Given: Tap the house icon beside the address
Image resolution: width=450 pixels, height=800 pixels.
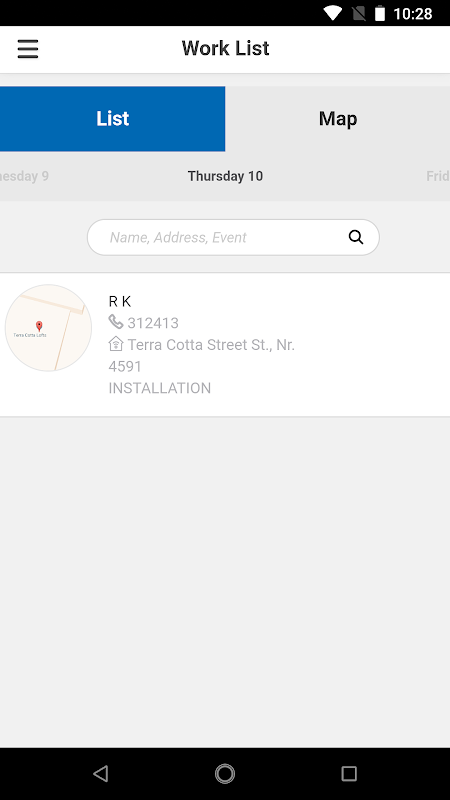Looking at the screenshot, I should pos(116,343).
